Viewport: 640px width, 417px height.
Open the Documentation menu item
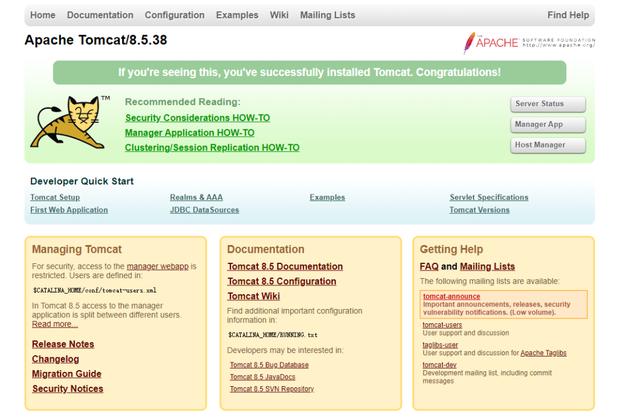[100, 15]
